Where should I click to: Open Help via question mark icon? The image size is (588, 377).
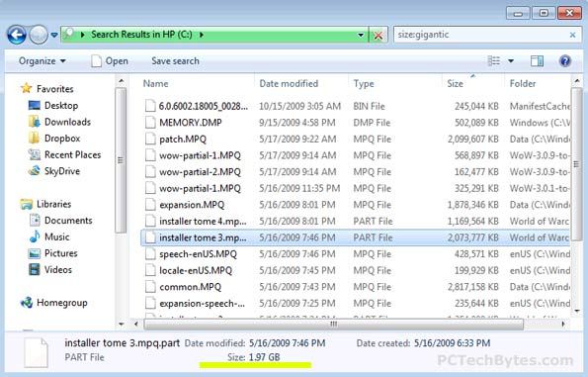click(x=564, y=60)
